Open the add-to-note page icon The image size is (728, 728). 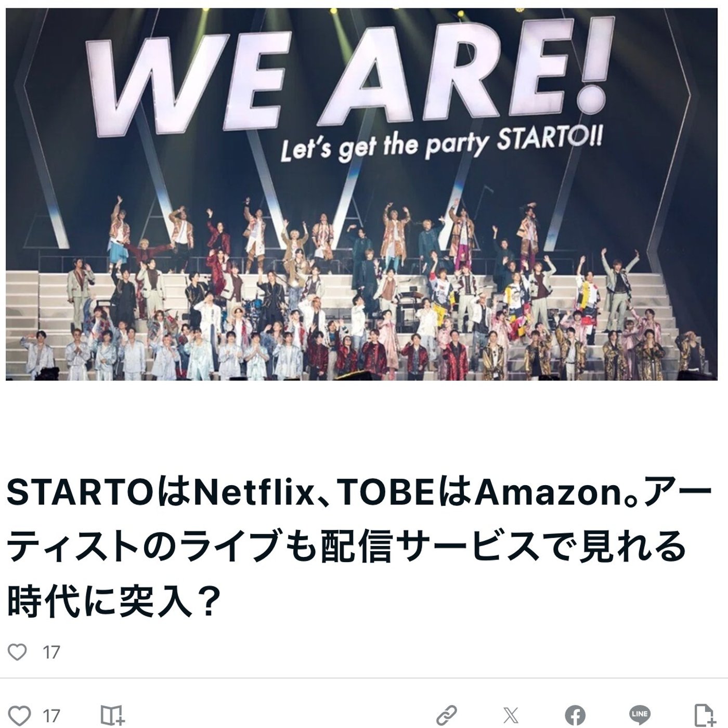coord(705,716)
